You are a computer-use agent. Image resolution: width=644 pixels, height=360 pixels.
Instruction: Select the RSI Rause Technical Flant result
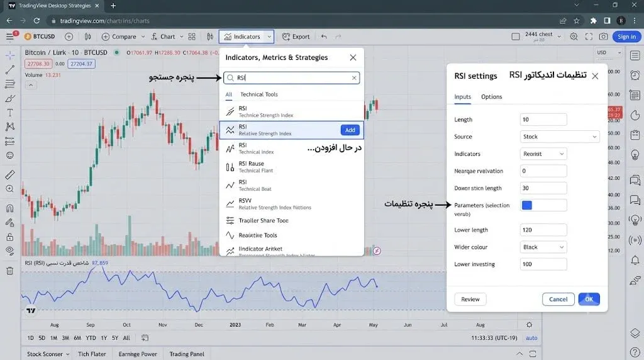(x=292, y=167)
